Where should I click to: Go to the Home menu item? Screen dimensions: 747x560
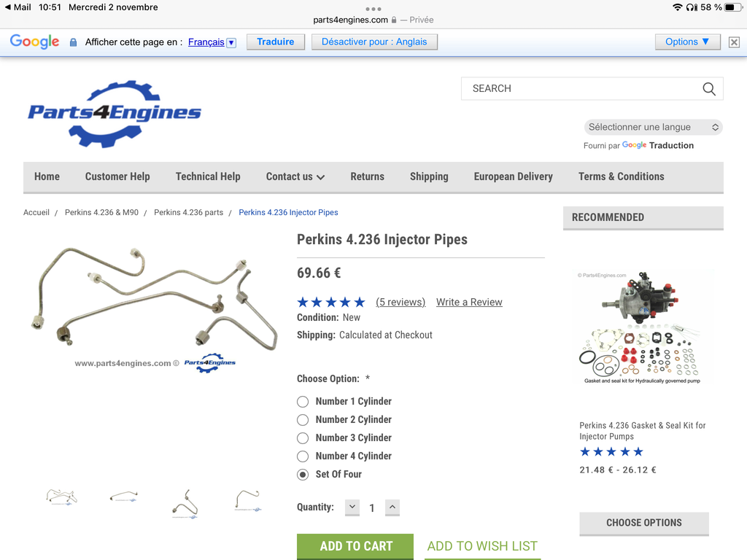(47, 176)
